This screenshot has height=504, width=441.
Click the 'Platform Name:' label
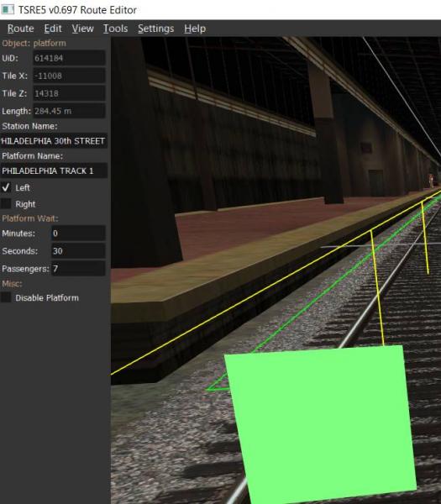click(32, 156)
